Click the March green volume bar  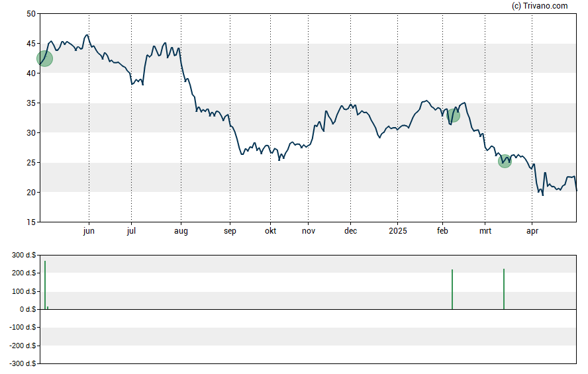[504, 289]
